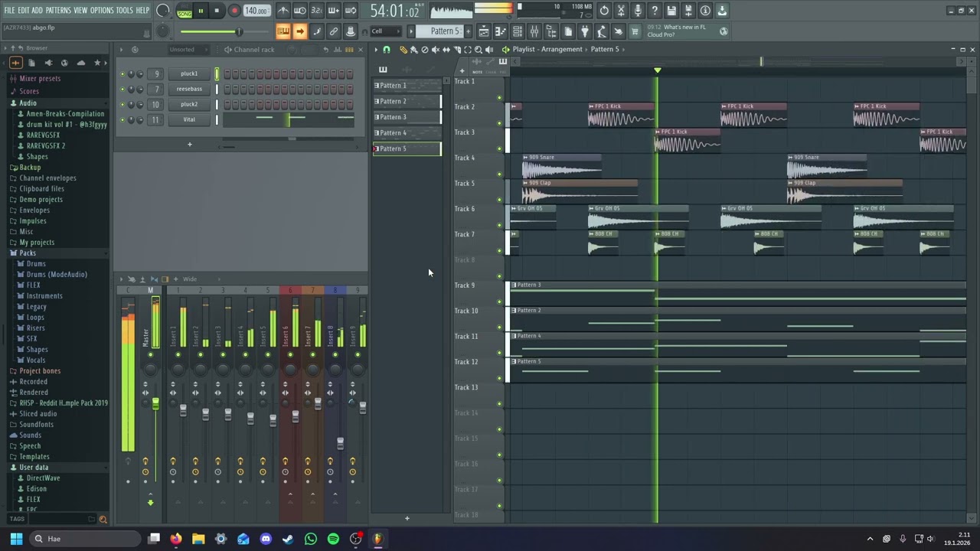
Task: Click the render/export download icon
Action: (x=722, y=11)
